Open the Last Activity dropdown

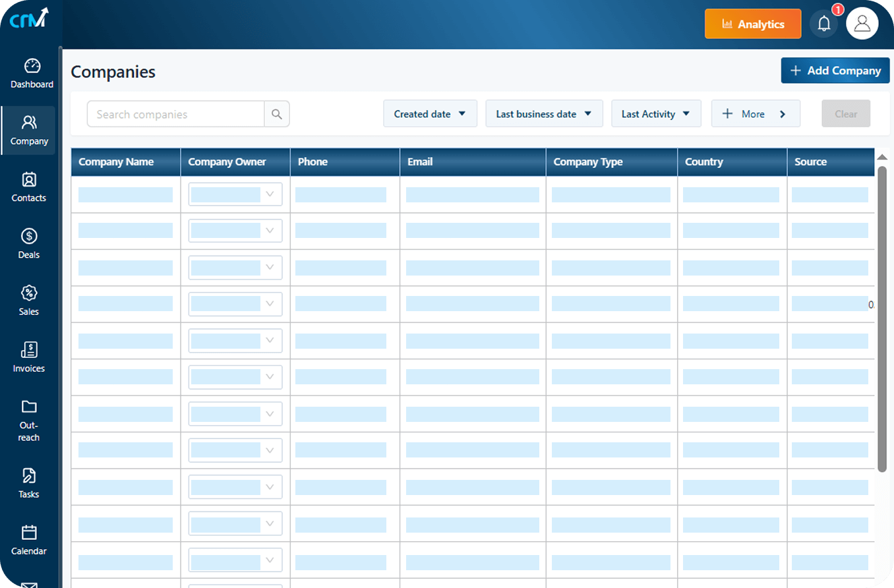click(x=656, y=113)
